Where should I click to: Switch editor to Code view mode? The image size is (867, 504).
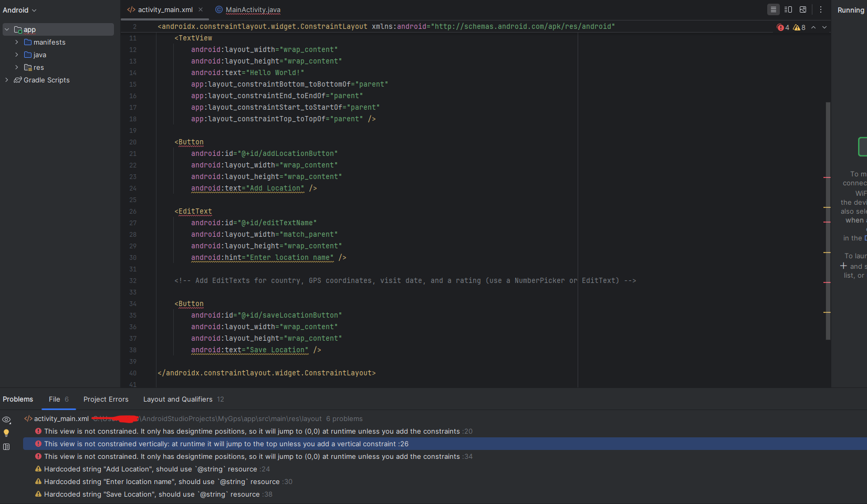pyautogui.click(x=773, y=9)
